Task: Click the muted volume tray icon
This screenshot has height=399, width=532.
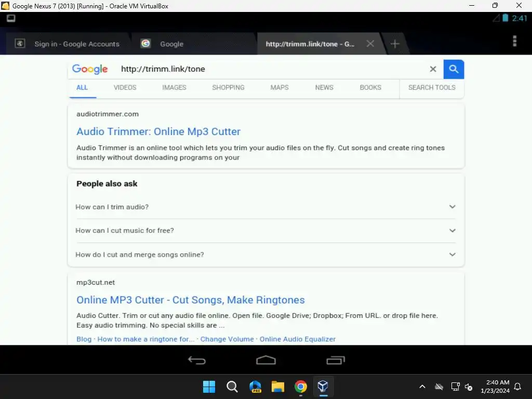Action: [x=469, y=387]
